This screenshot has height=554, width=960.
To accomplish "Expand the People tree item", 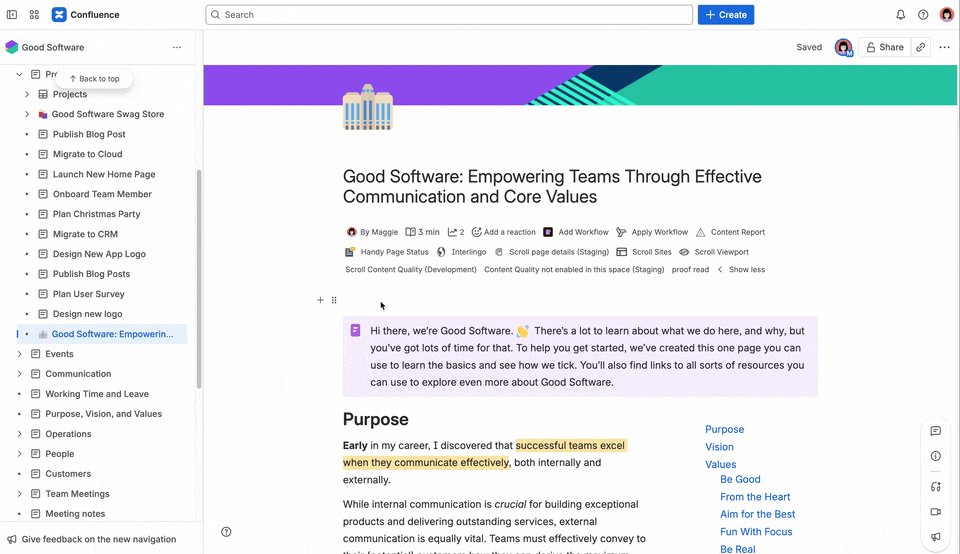I will click(x=20, y=454).
